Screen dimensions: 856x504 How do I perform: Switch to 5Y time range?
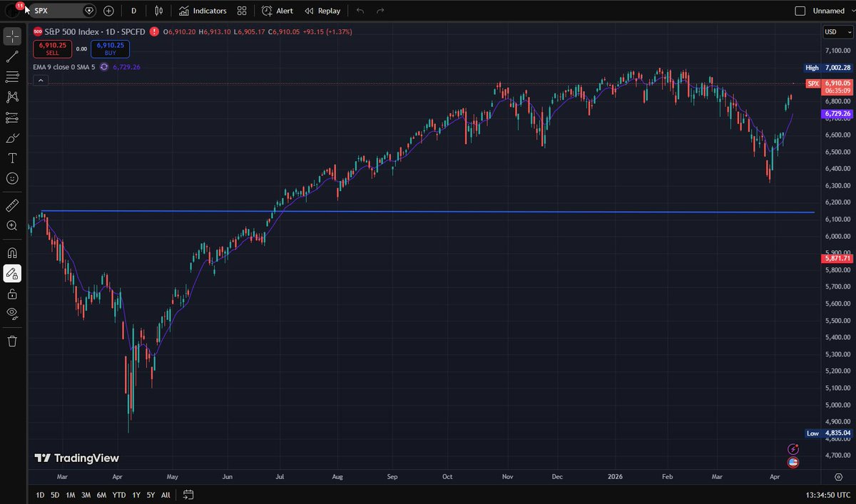151,494
